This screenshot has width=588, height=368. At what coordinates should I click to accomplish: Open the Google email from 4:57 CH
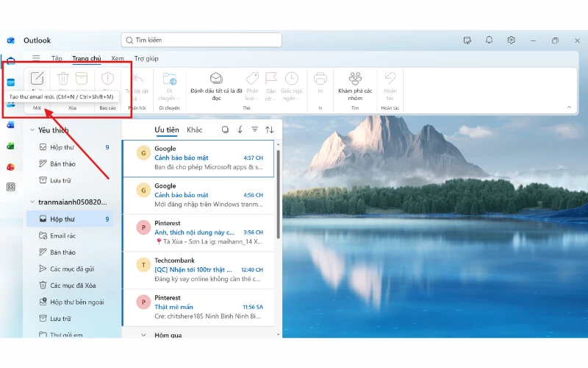click(x=198, y=158)
